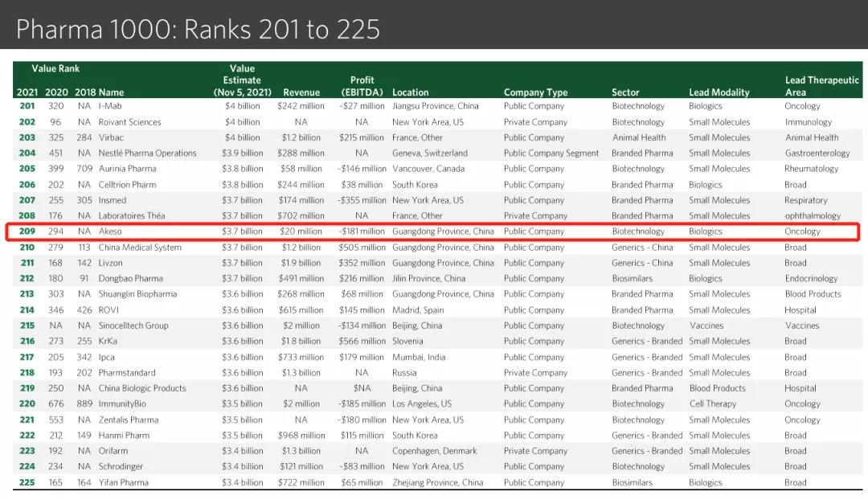868x500 pixels.
Task: Click the Roivant Sciences row name
Action: [x=129, y=122]
